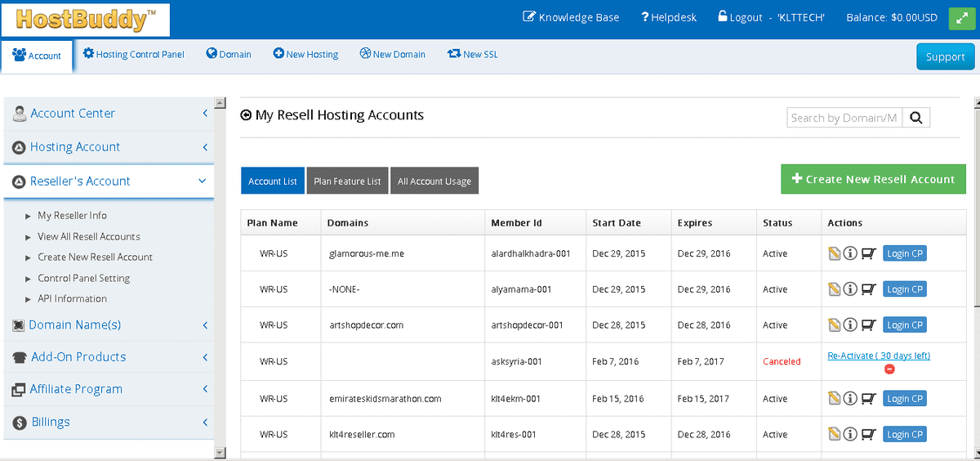Open Hosting Control Panel menu

click(x=134, y=54)
